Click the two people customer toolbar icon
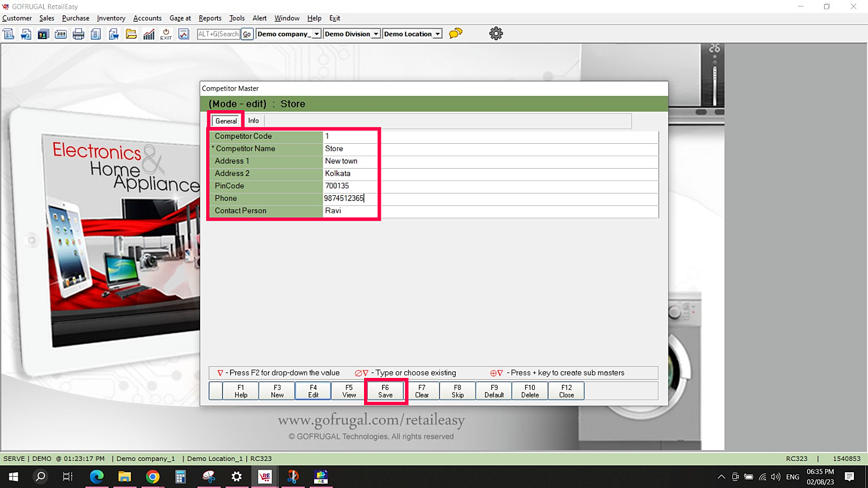 click(x=43, y=34)
